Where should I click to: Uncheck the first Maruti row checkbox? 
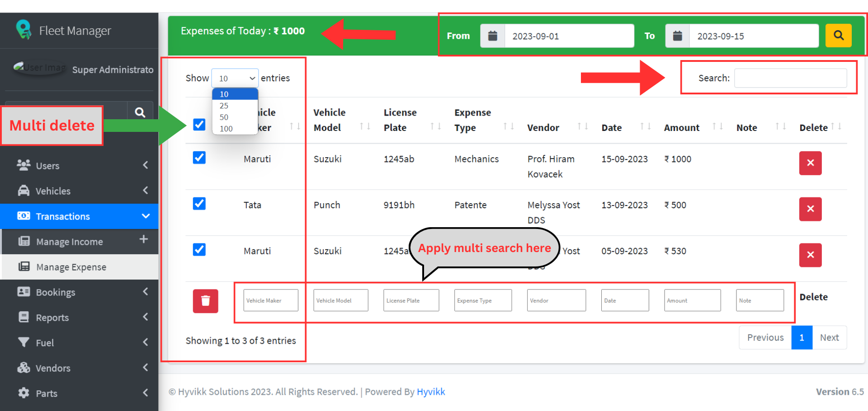tap(199, 158)
